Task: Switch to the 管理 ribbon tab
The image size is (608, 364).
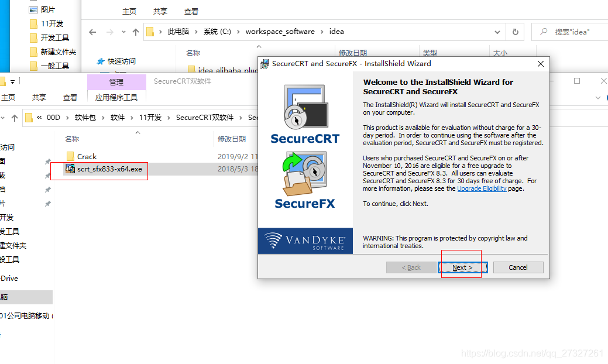Action: click(116, 82)
